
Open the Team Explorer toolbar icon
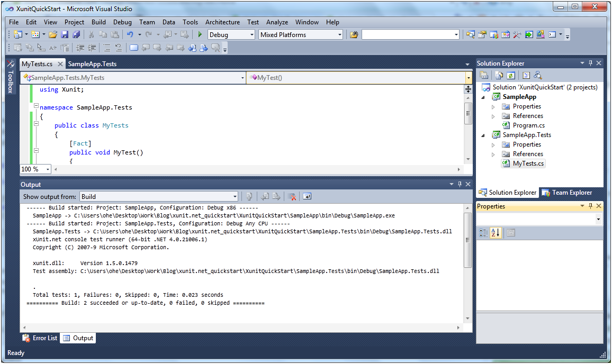click(x=494, y=35)
